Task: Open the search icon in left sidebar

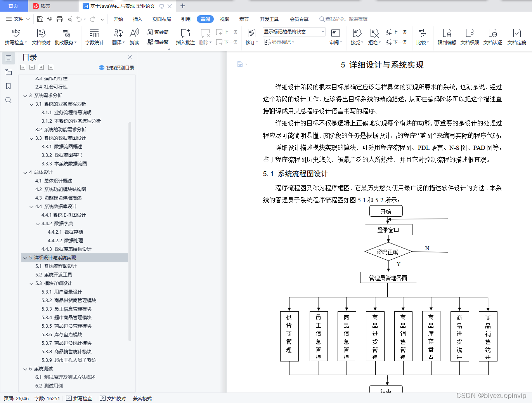Action: [x=8, y=100]
